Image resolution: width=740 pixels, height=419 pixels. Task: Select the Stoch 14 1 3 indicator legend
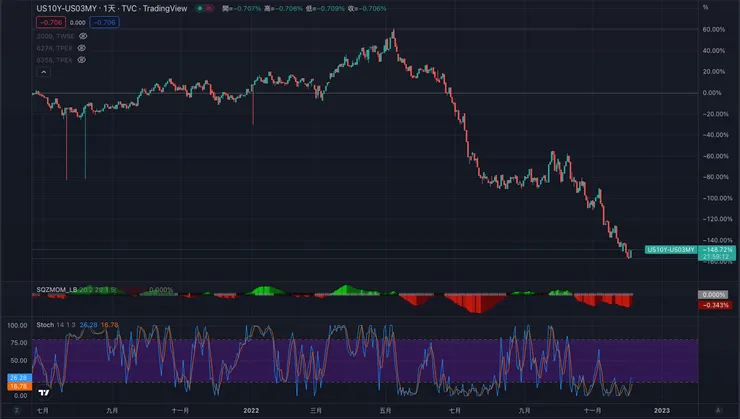pyautogui.click(x=56, y=325)
